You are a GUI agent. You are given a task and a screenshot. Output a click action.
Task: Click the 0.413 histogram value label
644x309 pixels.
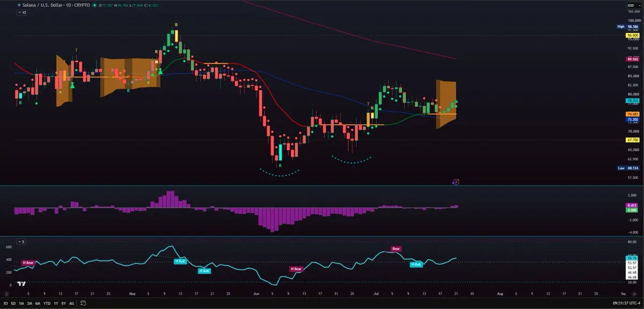tap(631, 205)
